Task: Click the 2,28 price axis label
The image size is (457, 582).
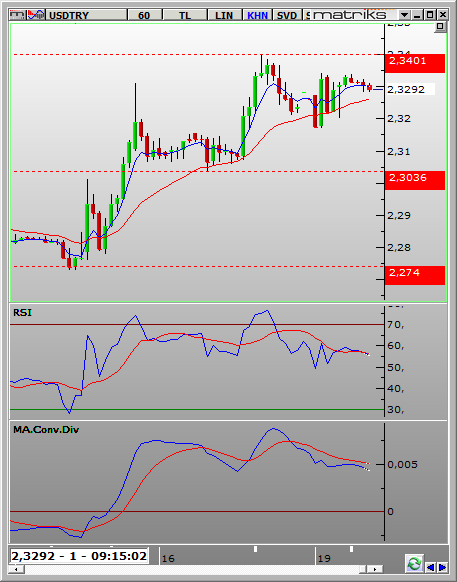Action: pyautogui.click(x=399, y=247)
